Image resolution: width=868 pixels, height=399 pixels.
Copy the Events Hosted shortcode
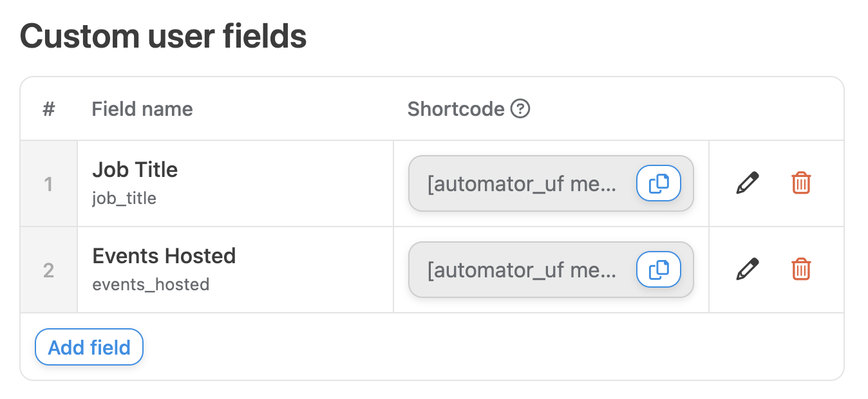[x=658, y=270]
